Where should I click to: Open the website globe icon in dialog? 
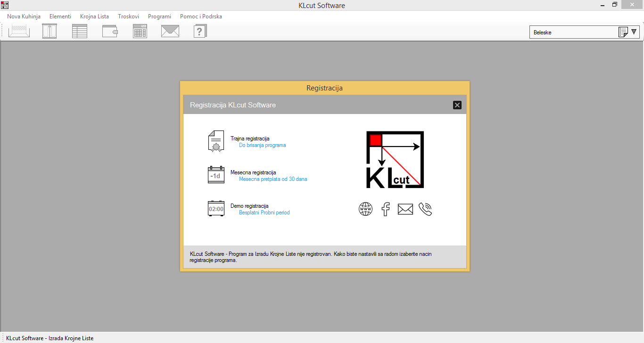[365, 209]
